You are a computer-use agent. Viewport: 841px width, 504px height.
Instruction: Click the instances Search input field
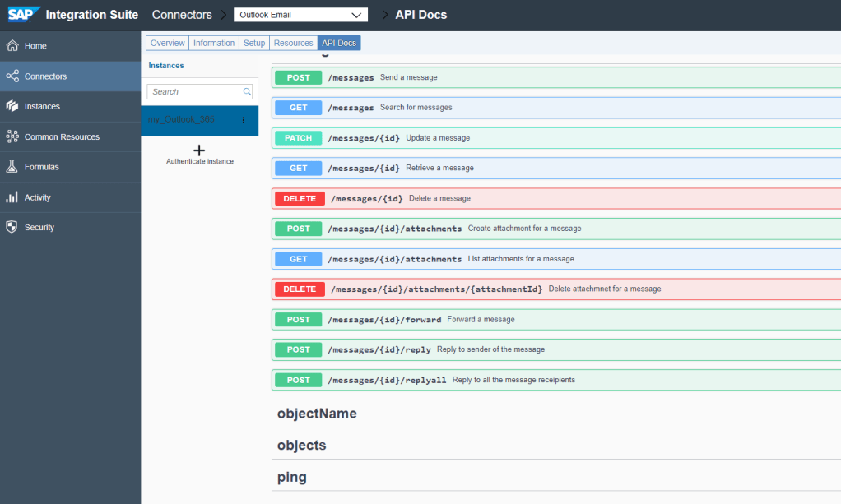click(195, 92)
